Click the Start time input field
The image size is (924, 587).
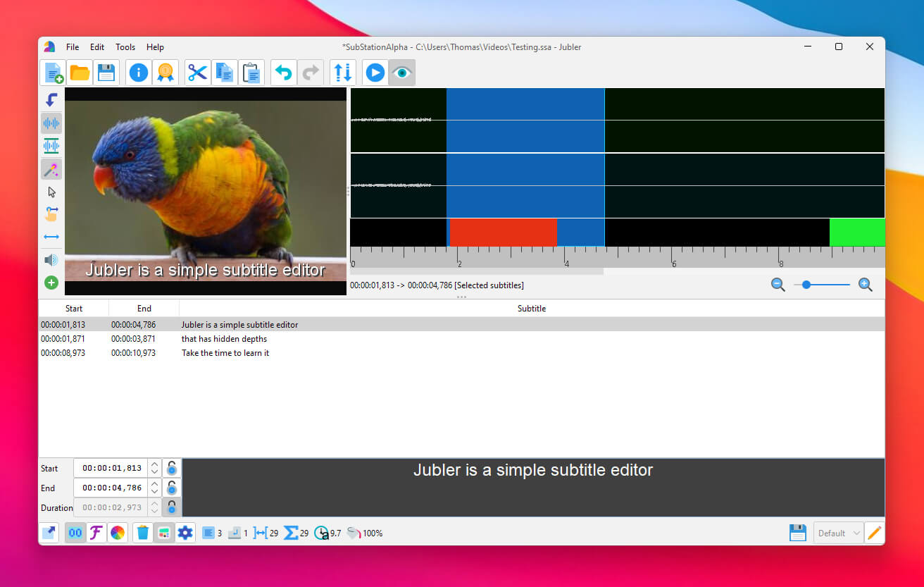click(111, 468)
